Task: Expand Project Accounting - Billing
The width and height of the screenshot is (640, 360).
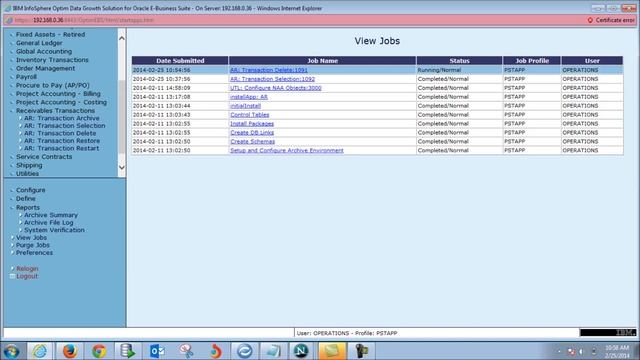Action: 58,94
